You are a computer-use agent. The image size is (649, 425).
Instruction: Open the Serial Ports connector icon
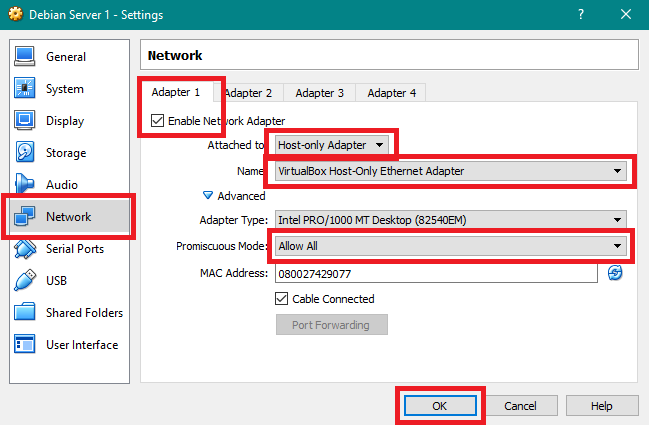point(24,248)
